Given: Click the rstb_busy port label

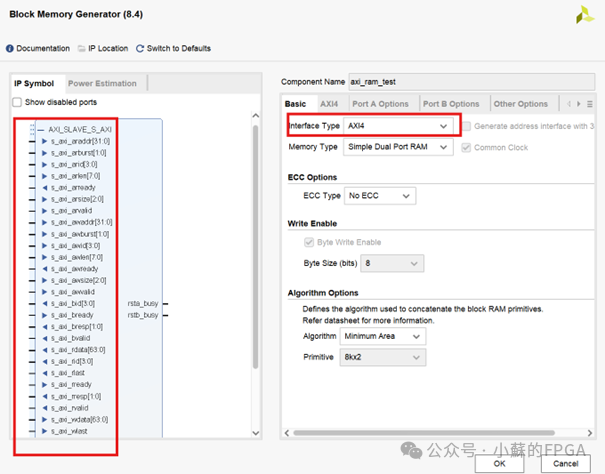Looking at the screenshot, I should (143, 315).
